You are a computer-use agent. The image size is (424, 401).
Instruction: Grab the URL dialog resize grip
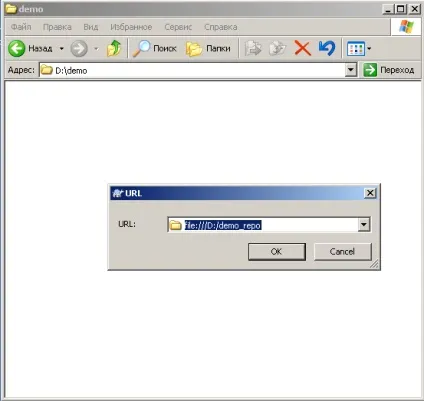click(374, 264)
